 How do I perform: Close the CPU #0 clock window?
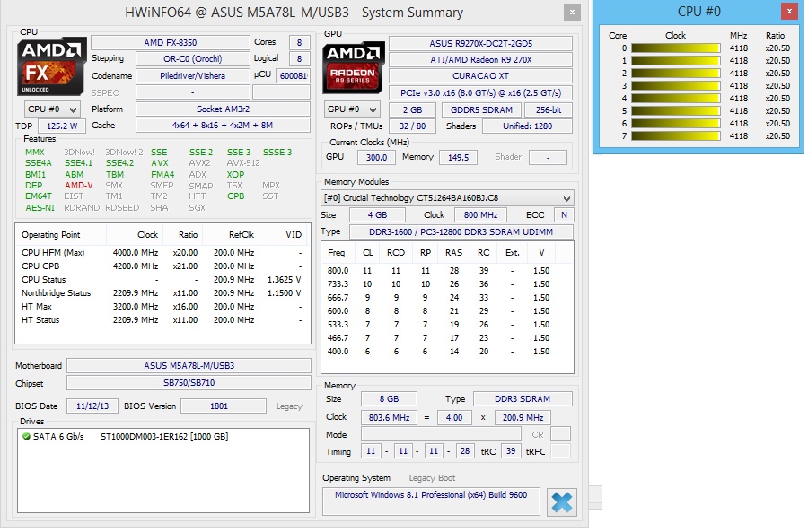tap(789, 12)
